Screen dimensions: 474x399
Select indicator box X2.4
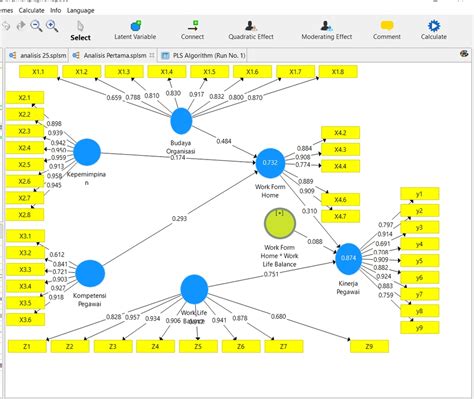[x=25, y=148]
